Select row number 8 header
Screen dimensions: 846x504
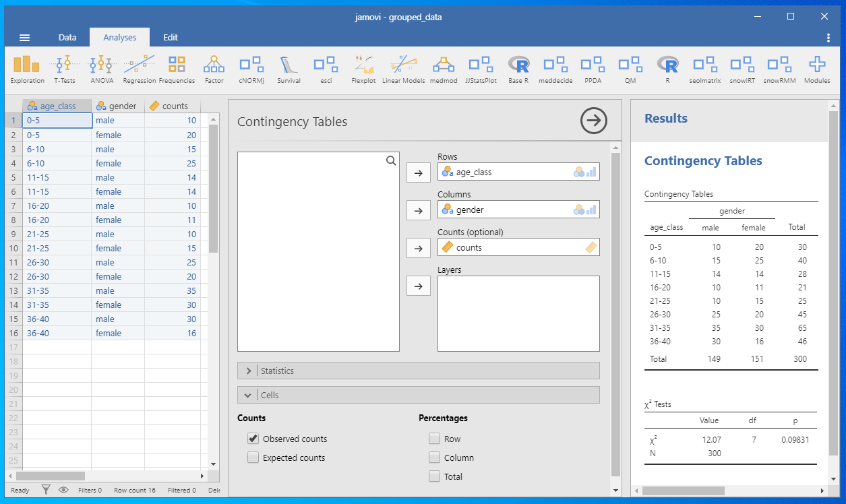click(13, 220)
